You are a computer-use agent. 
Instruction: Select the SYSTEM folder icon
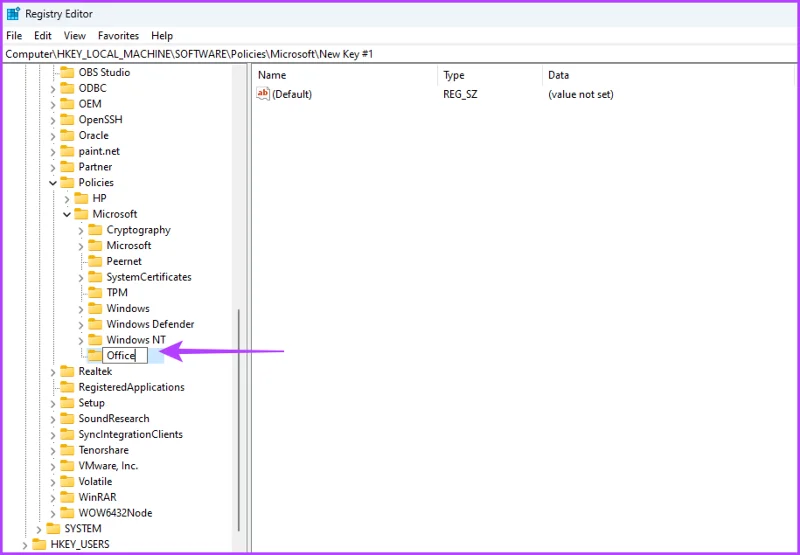pos(53,528)
